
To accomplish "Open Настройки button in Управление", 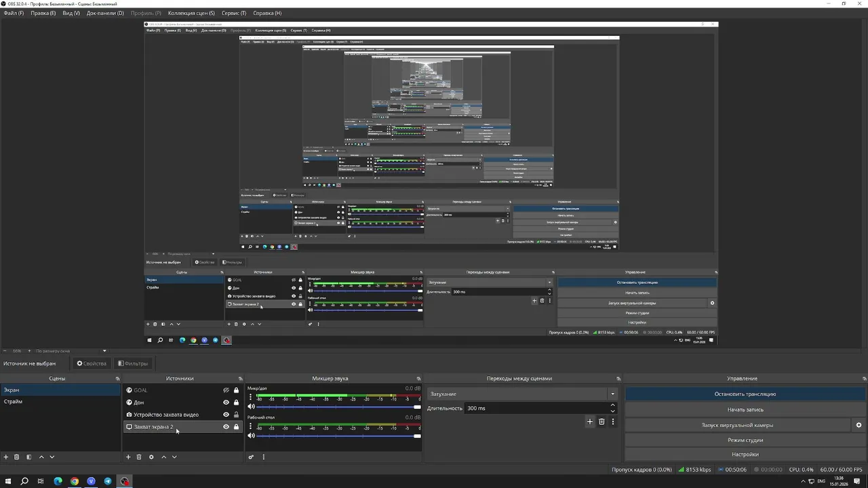I will click(x=745, y=455).
